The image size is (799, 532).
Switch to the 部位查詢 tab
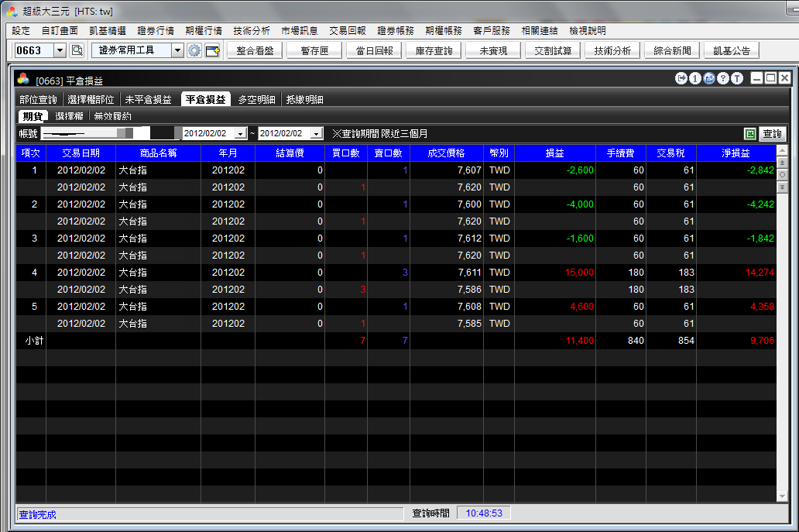[38, 99]
